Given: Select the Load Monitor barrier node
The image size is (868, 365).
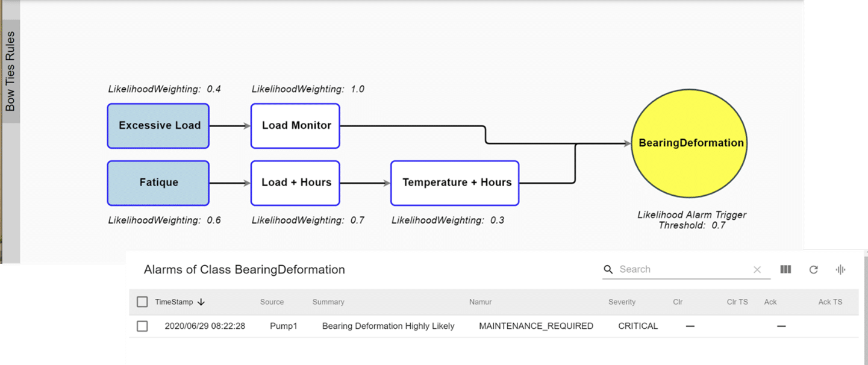Looking at the screenshot, I should point(296,126).
